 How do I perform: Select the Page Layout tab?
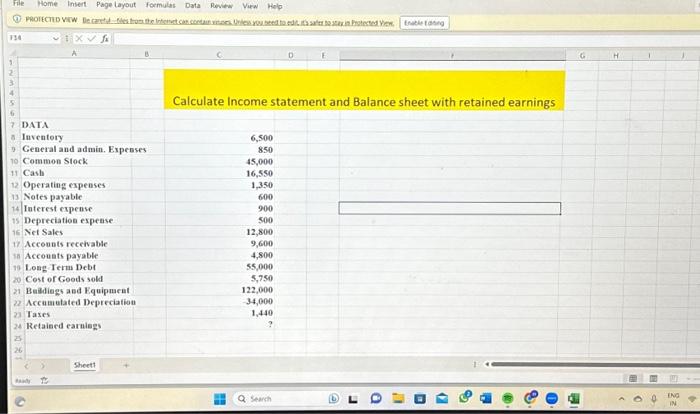click(116, 5)
